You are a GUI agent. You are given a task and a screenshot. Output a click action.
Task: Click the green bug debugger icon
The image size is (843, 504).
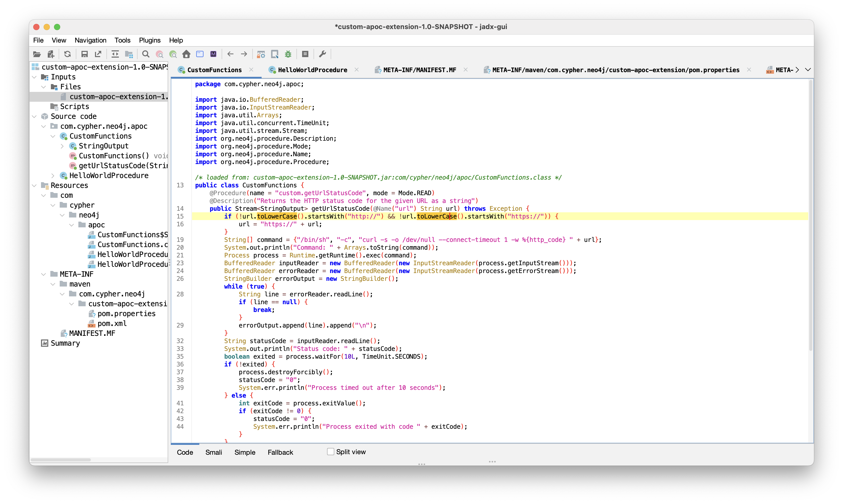pos(288,54)
